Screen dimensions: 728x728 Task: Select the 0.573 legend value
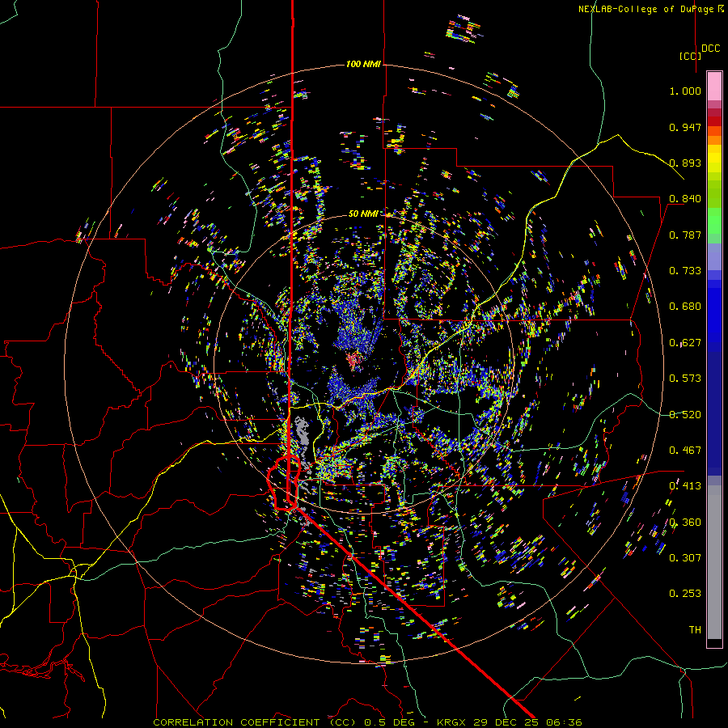pyautogui.click(x=685, y=379)
